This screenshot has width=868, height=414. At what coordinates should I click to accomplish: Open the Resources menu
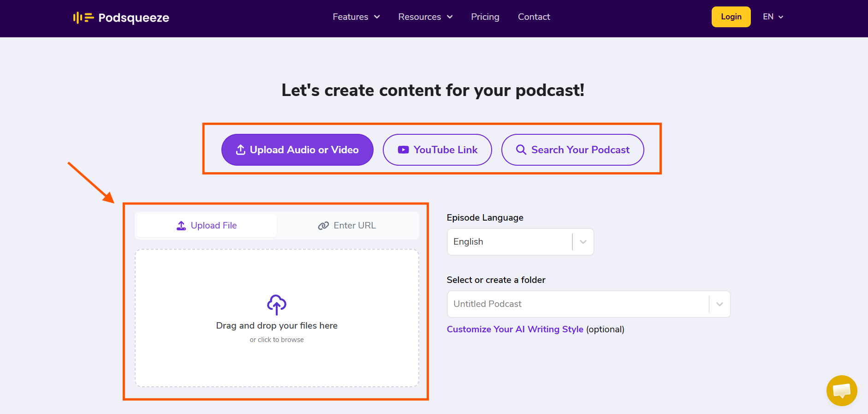tap(425, 17)
